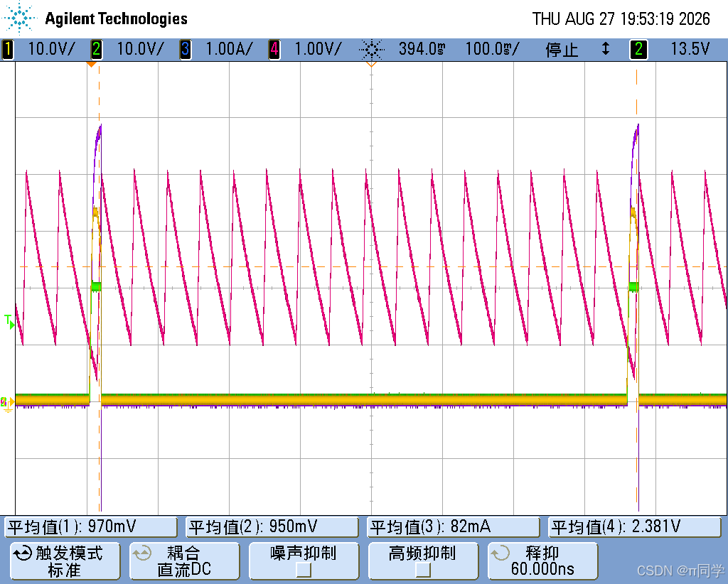
Task: Select the channel 3 blue badge
Action: [185, 49]
